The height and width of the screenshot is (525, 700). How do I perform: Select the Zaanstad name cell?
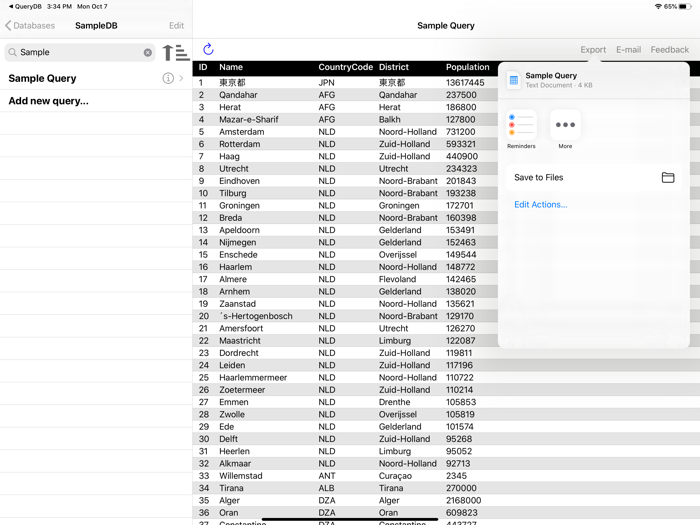click(238, 304)
